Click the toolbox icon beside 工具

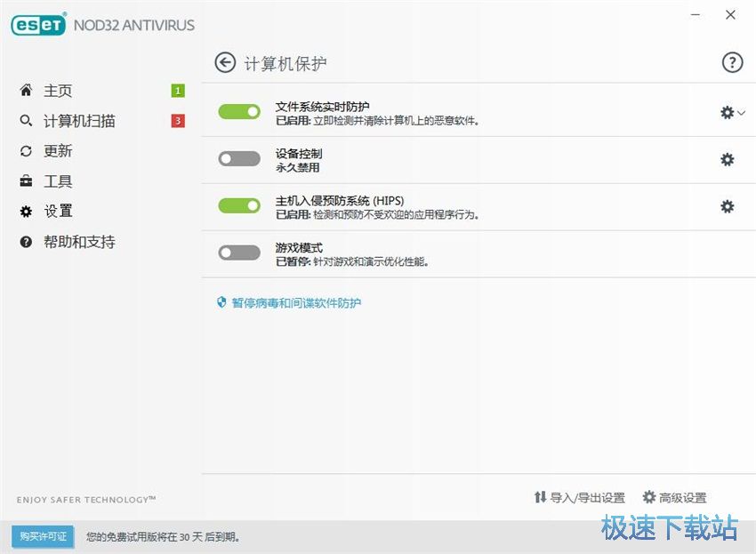26,181
